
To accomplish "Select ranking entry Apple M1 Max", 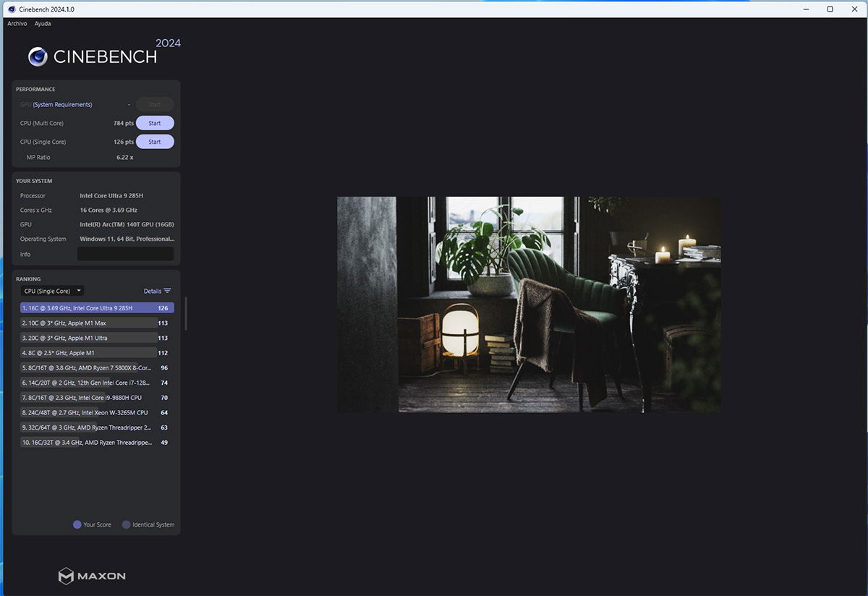I will click(97, 323).
